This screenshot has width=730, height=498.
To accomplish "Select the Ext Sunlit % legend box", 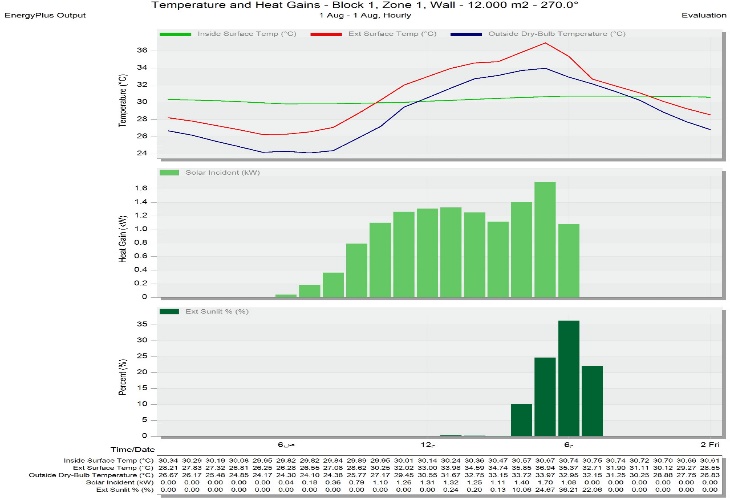I will [x=166, y=313].
